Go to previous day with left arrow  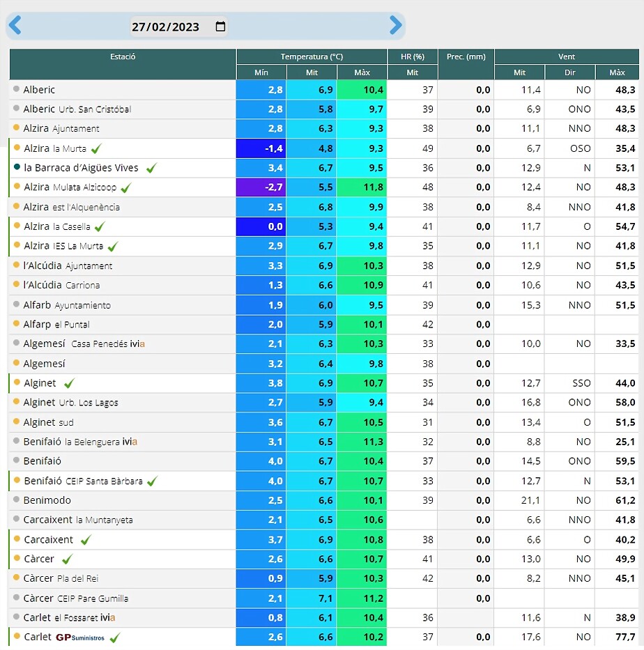[x=15, y=25]
